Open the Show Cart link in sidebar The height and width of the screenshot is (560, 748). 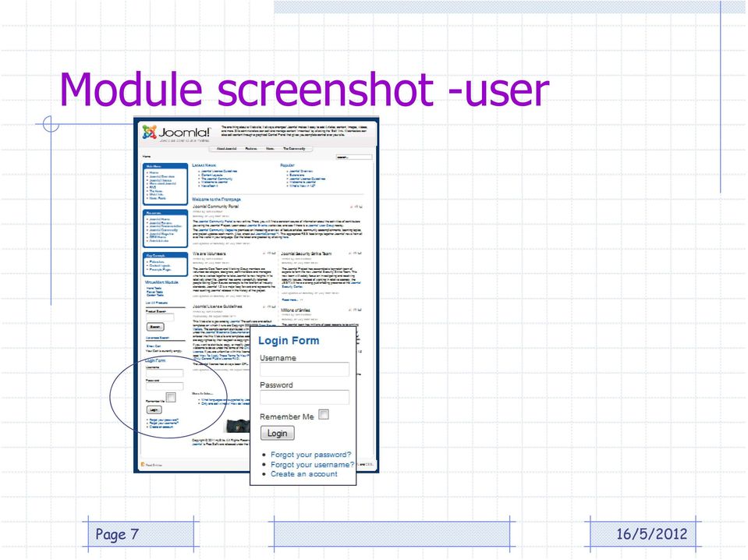(x=153, y=346)
